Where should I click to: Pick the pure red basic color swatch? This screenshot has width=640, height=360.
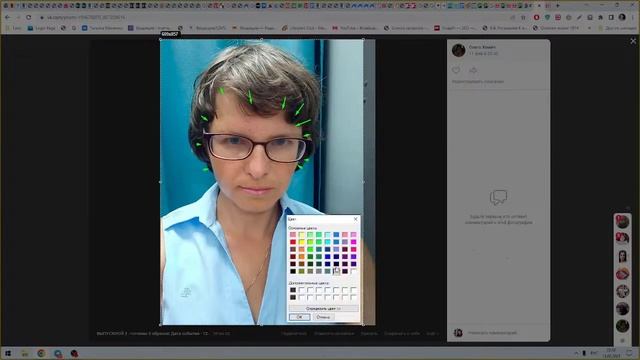[x=293, y=242]
